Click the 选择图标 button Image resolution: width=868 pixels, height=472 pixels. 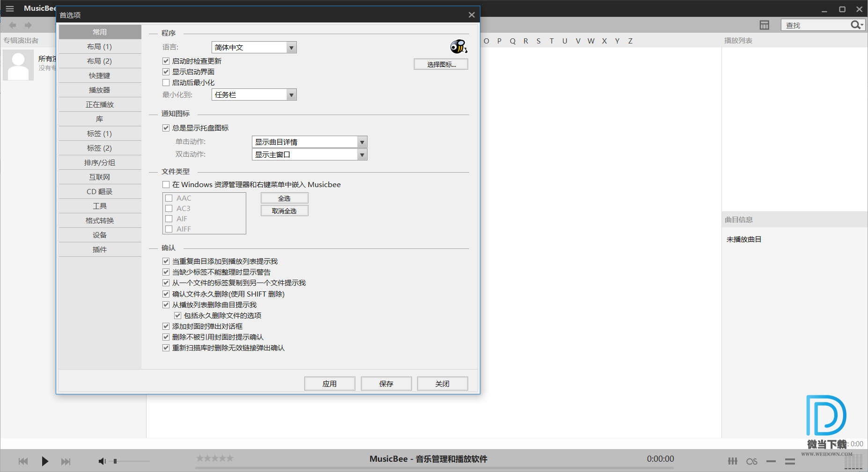click(x=441, y=64)
